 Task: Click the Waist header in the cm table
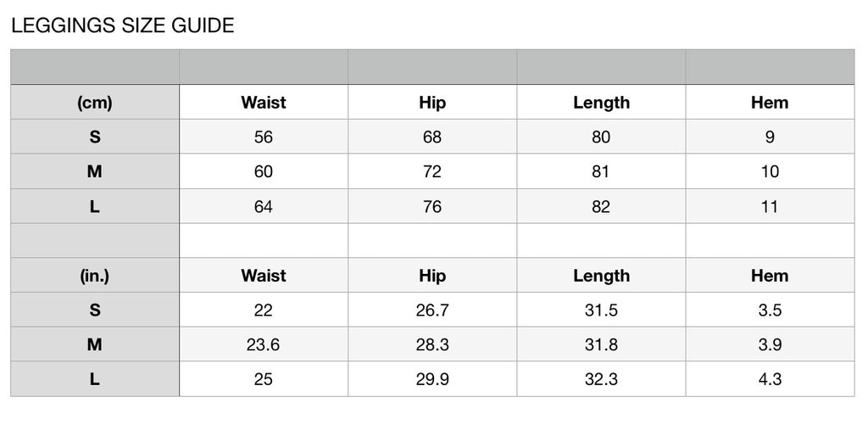click(x=264, y=102)
